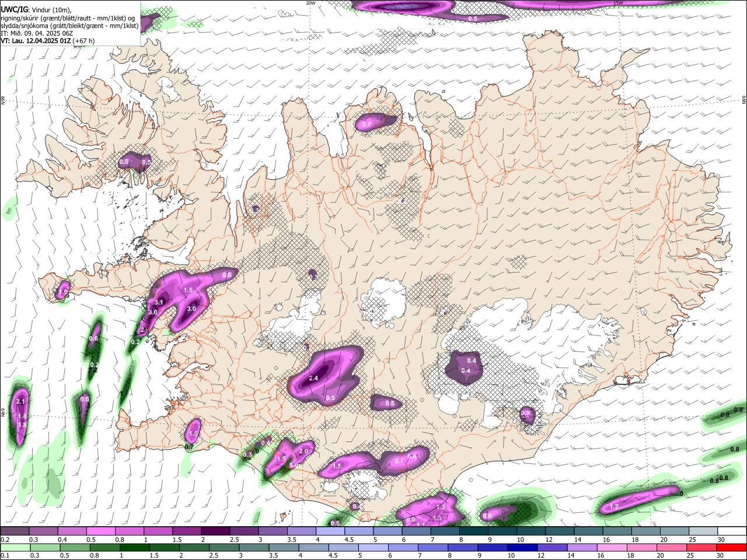This screenshot has height=560, width=747.
Task: Select the darkest purple 2–2.5 legend swatch
Action: click(x=215, y=531)
